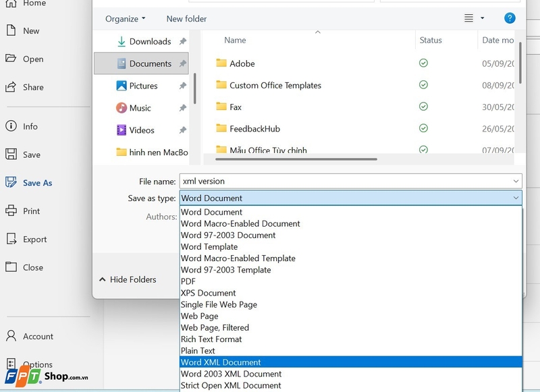Pick XPS Document option
This screenshot has width=540, height=392.
(x=351, y=293)
